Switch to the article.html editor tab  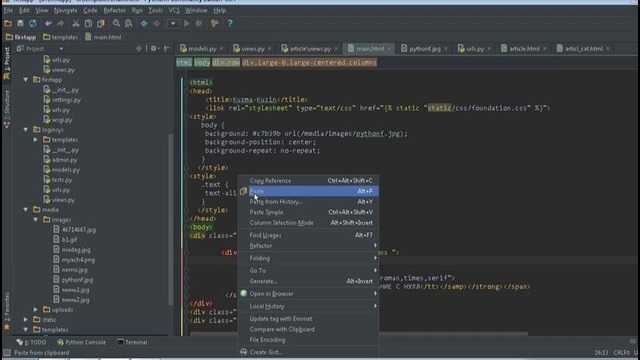point(524,49)
